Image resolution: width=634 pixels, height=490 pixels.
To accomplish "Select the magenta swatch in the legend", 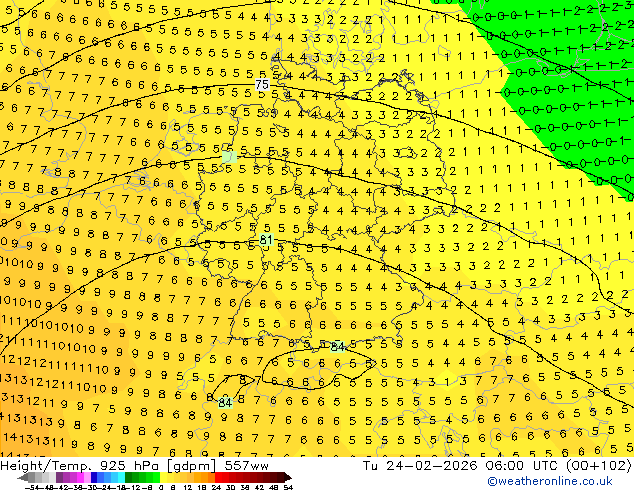I will tap(80, 478).
